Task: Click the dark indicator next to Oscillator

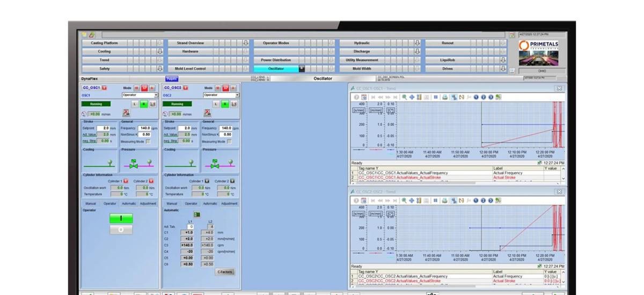Action: click(302, 69)
